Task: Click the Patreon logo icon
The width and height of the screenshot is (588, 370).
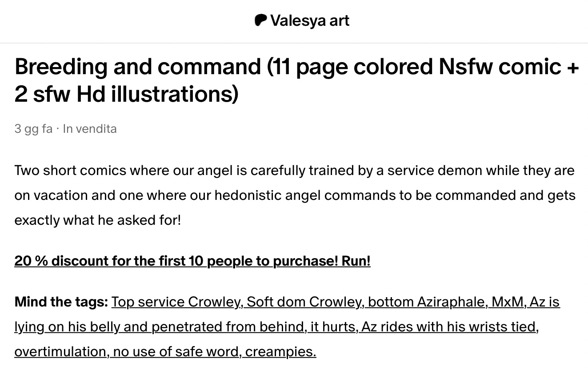Action: [261, 20]
